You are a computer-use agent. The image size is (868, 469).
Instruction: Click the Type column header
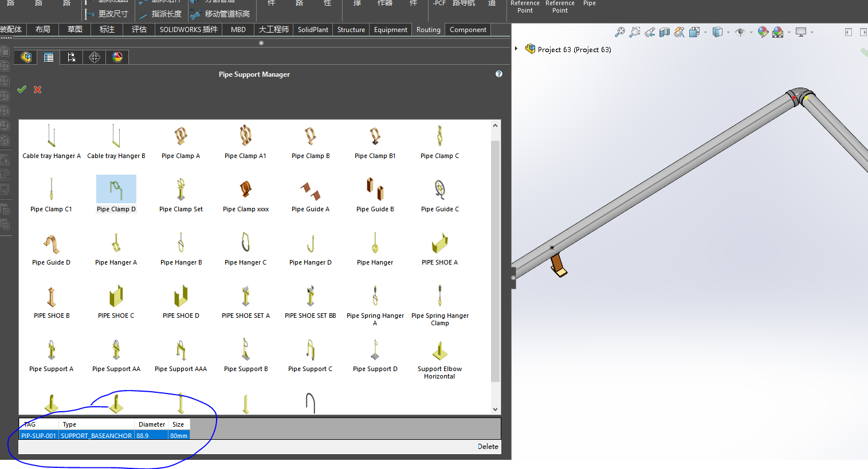click(x=96, y=424)
